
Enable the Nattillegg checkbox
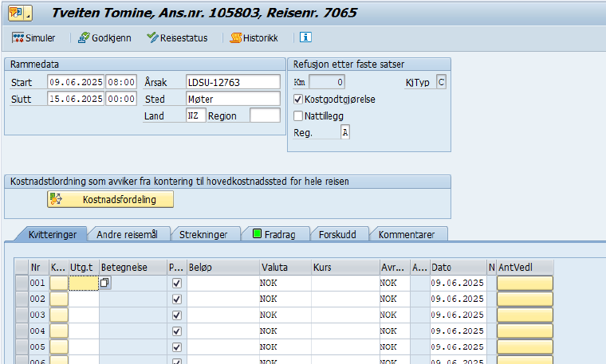pos(297,115)
